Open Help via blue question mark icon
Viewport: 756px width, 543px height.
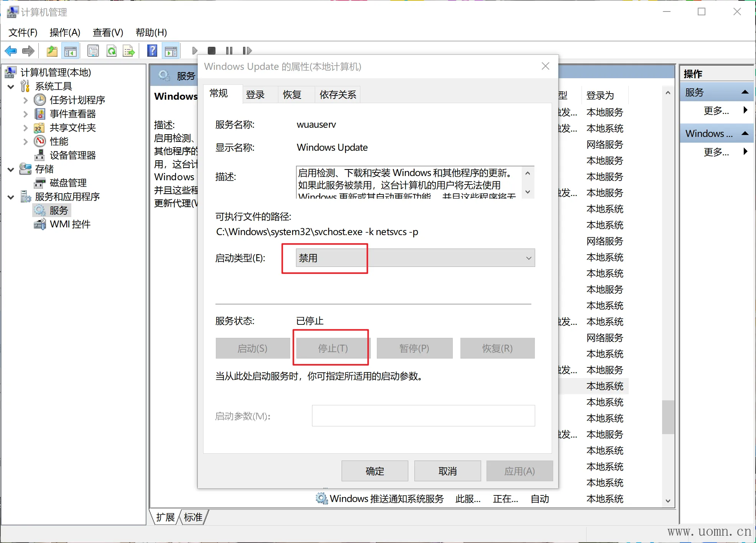152,51
